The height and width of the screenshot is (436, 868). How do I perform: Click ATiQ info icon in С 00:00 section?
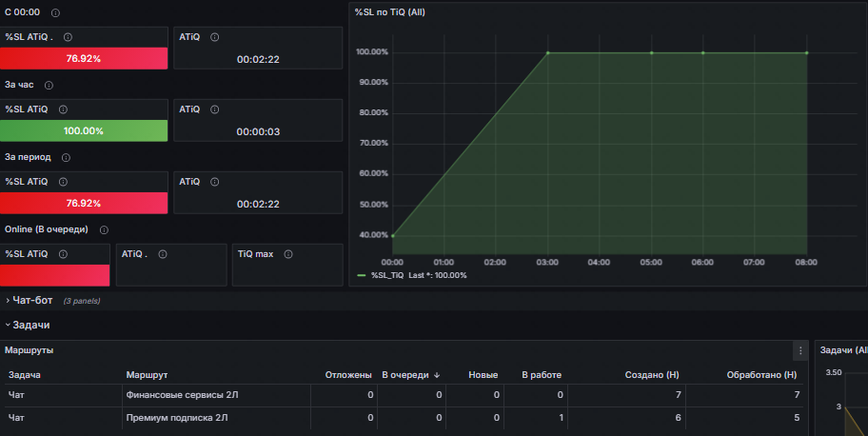pyautogui.click(x=215, y=37)
